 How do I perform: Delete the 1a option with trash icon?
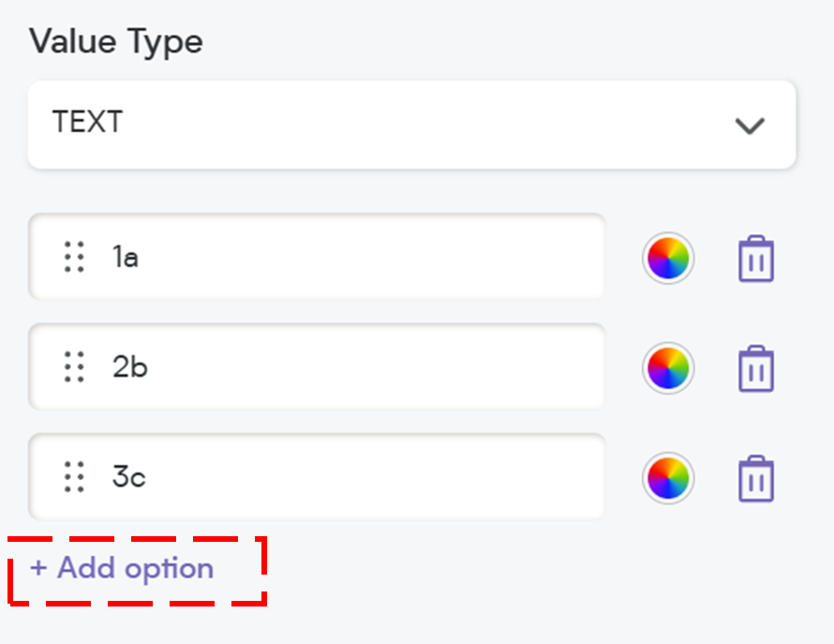pos(756,258)
